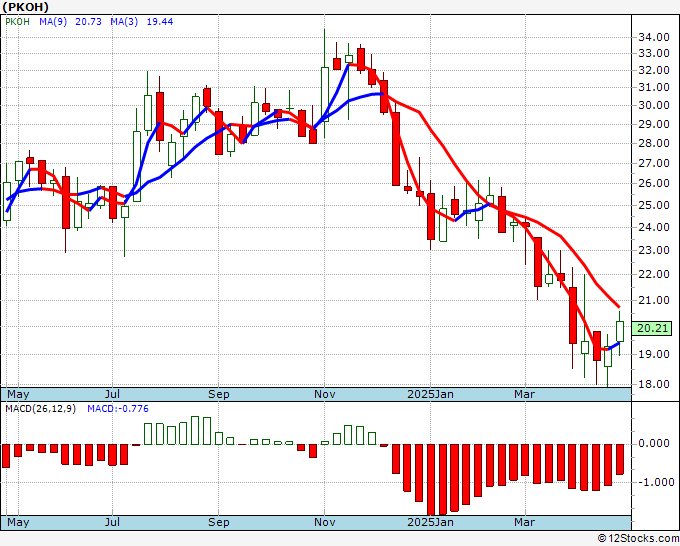Click Mar on the MACD time axis
680x546 pixels.
coord(524,522)
